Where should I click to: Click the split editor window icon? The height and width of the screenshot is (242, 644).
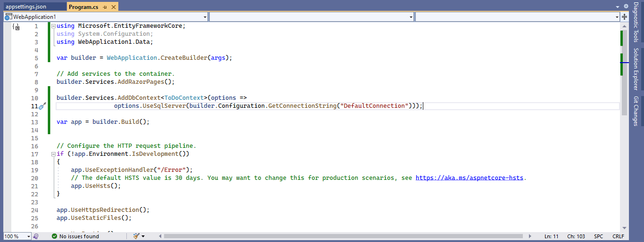(x=625, y=17)
